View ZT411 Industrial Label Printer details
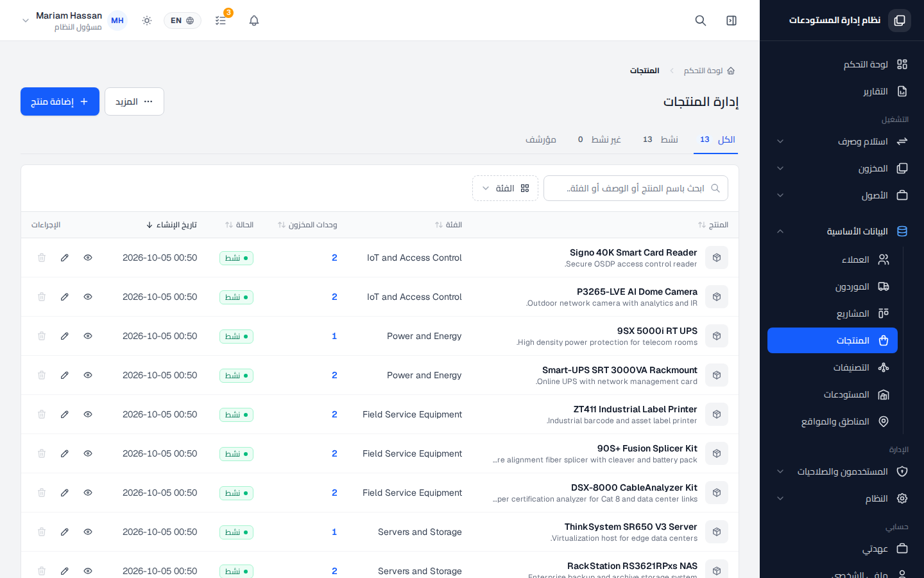The image size is (924, 578). [88, 414]
